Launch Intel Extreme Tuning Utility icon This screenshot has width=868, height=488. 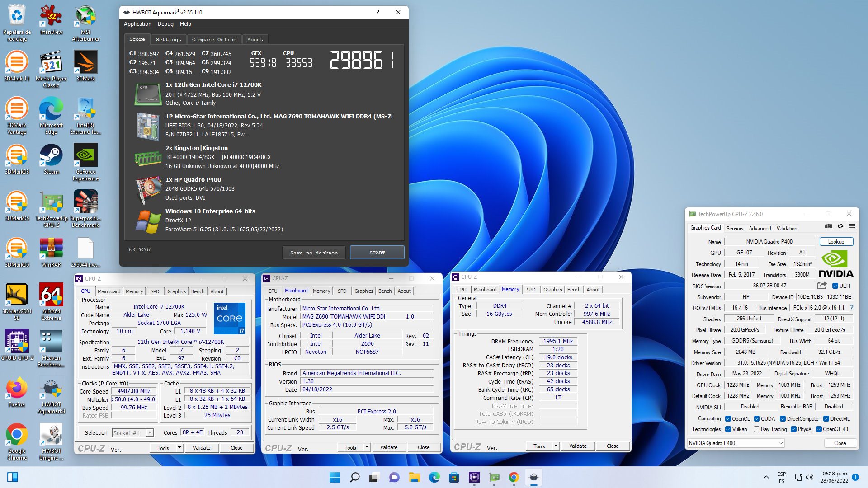point(85,116)
